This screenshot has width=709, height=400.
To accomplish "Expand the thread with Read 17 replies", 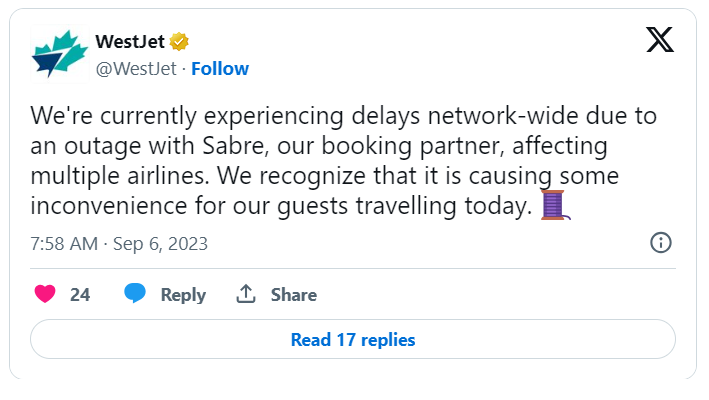I will click(353, 339).
